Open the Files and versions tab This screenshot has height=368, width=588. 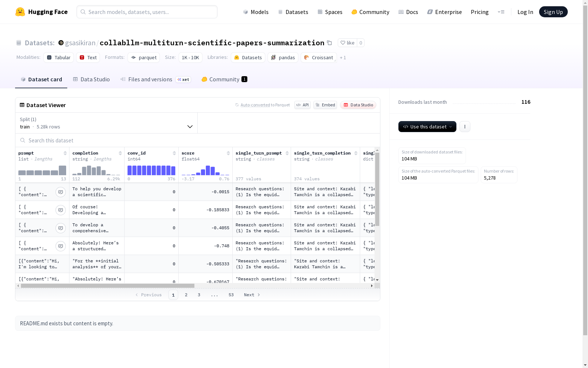coord(156,79)
